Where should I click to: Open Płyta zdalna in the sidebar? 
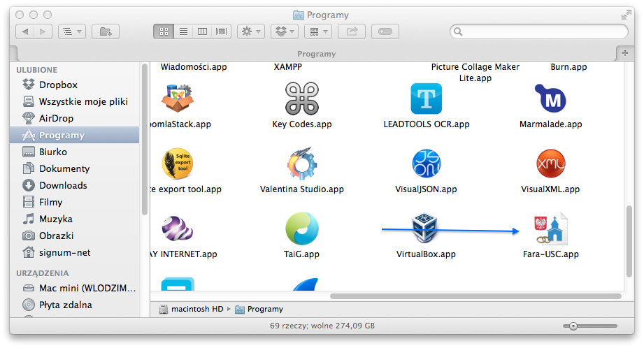[76, 305]
